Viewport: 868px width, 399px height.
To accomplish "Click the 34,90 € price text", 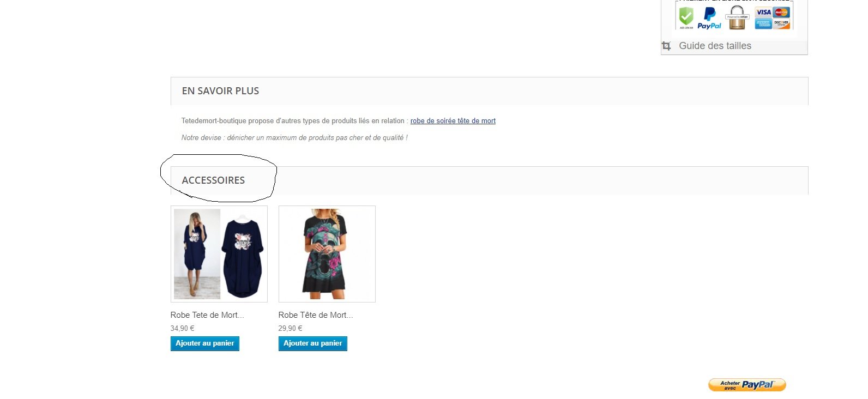I will click(x=182, y=329).
